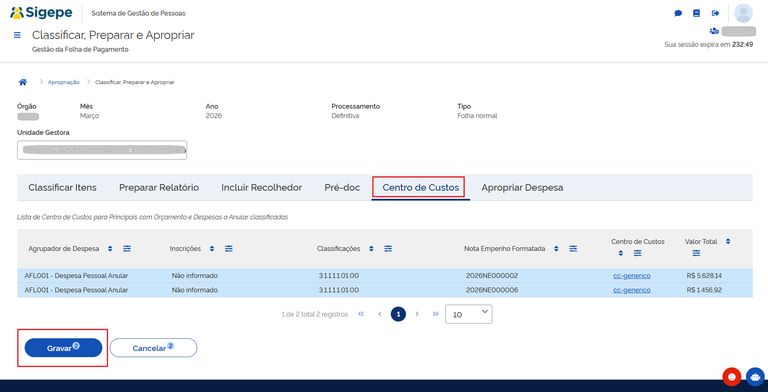Go to last page of results
768x392 pixels.
[x=435, y=314]
